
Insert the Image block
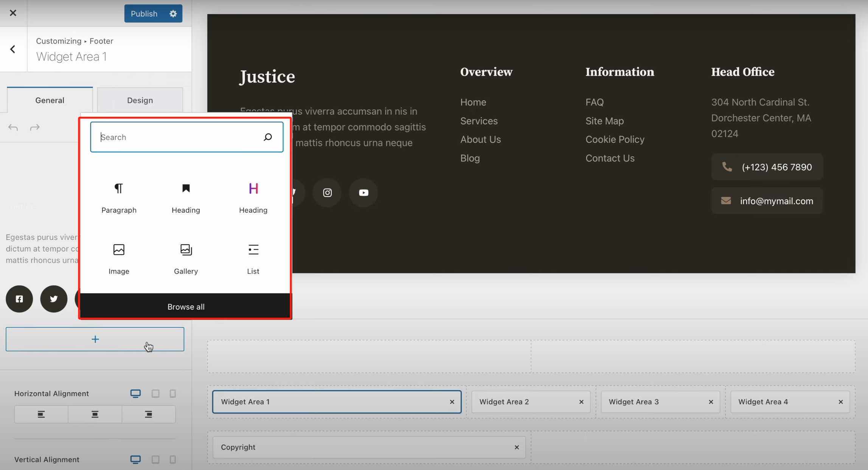[119, 258]
